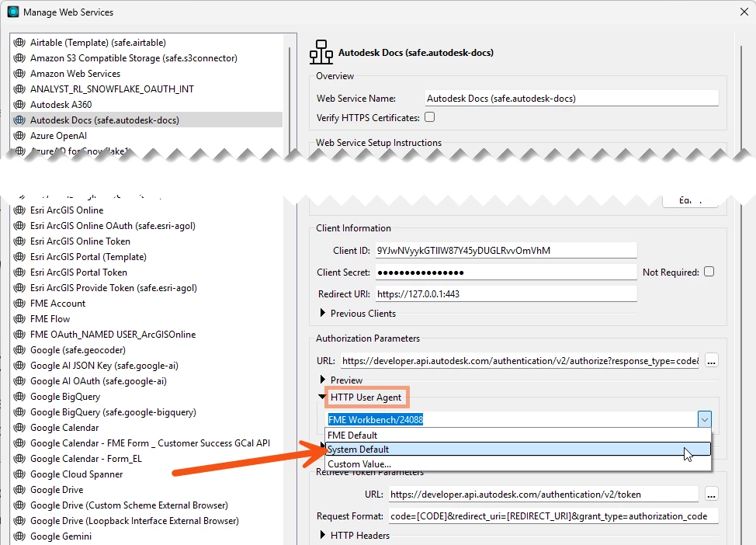The height and width of the screenshot is (545, 756).
Task: Click the Autodesk Docs web service header icon
Action: coord(321,52)
